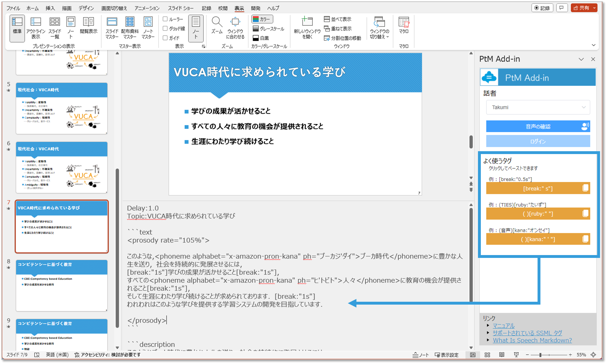
Task: Expand the Switch Windows dropdown
Action: point(379,28)
